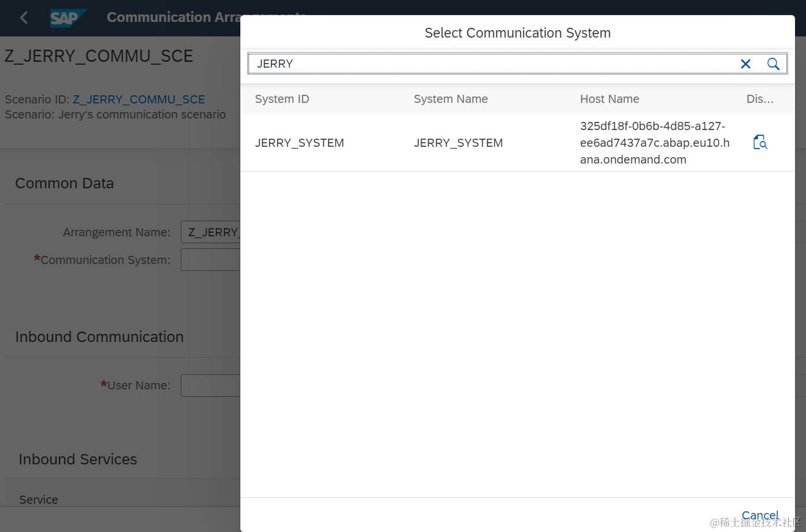Screen dimensions: 806x532
Task: Click the Communication Arrangements header title
Action: pyautogui.click(x=173, y=17)
